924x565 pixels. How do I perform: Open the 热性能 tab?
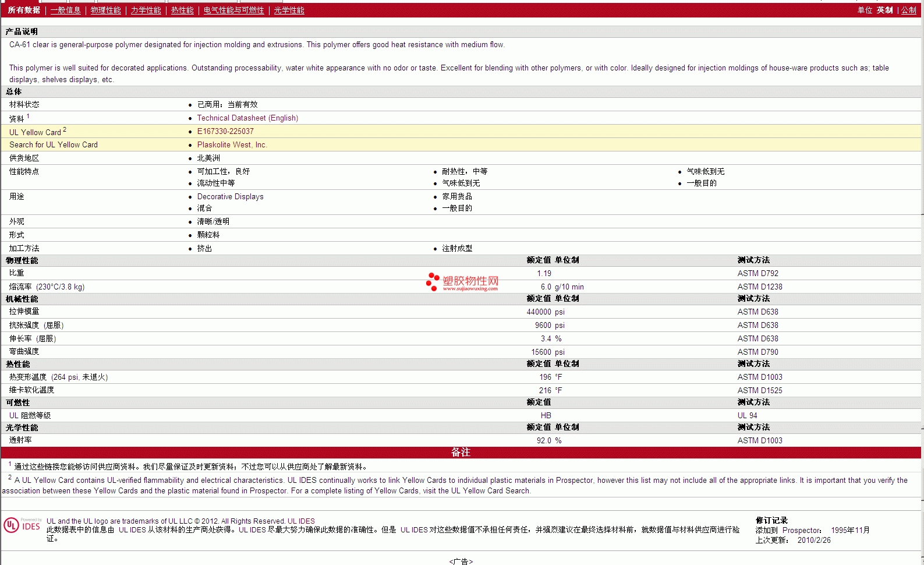[182, 10]
